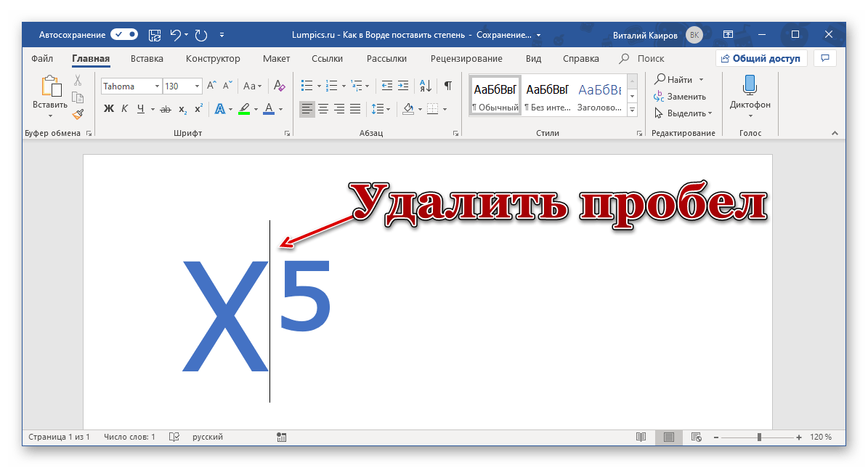Image resolution: width=868 pixels, height=468 pixels.
Task: Align text right
Action: 339,108
